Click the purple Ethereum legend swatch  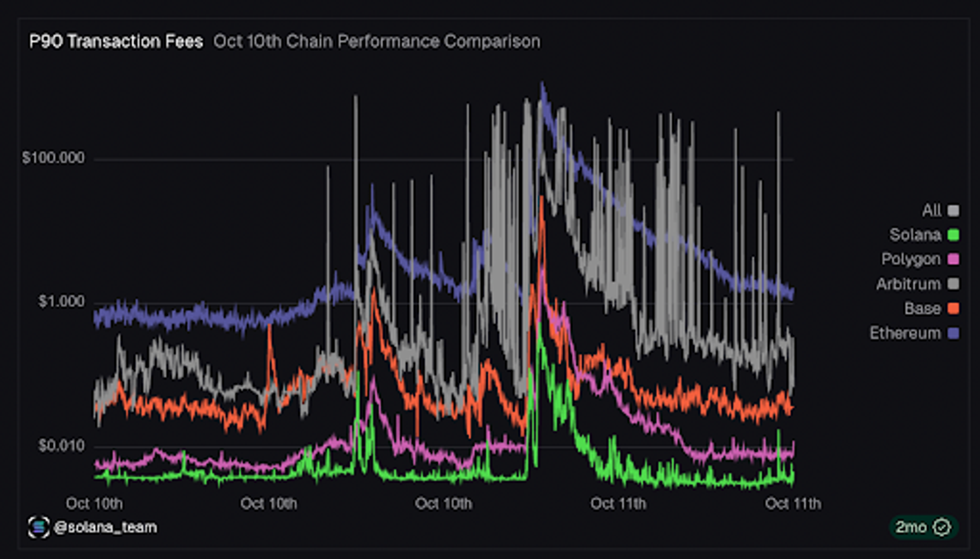click(x=953, y=333)
